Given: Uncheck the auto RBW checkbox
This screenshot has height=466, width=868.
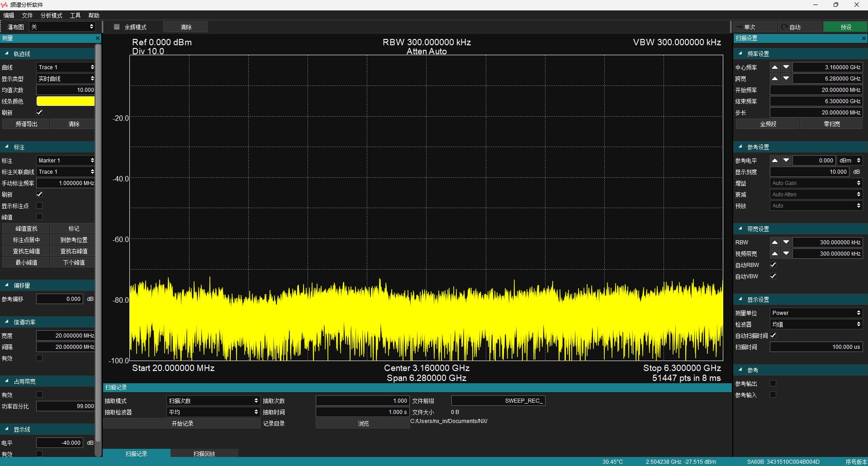Looking at the screenshot, I should (x=773, y=265).
